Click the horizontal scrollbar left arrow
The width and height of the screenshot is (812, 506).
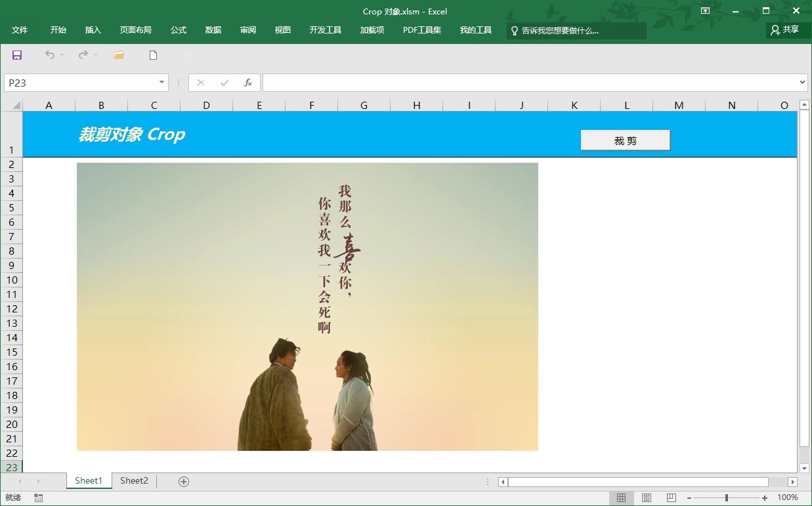503,482
